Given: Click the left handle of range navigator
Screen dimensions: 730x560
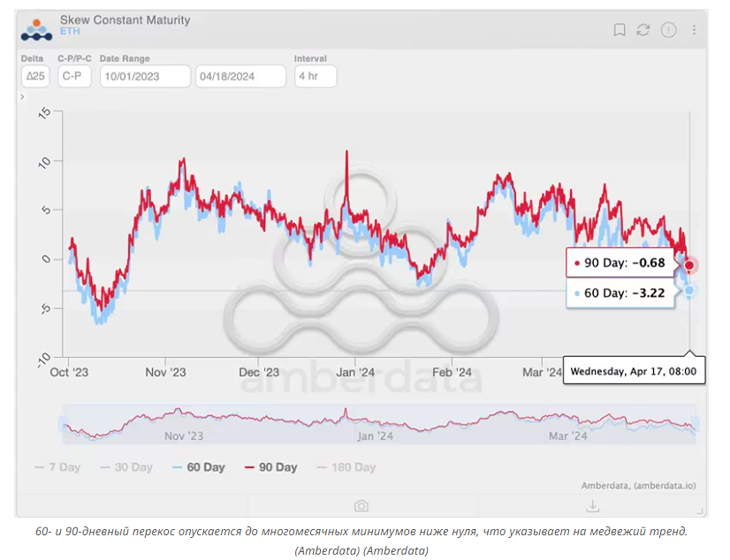Looking at the screenshot, I should click(x=63, y=424).
